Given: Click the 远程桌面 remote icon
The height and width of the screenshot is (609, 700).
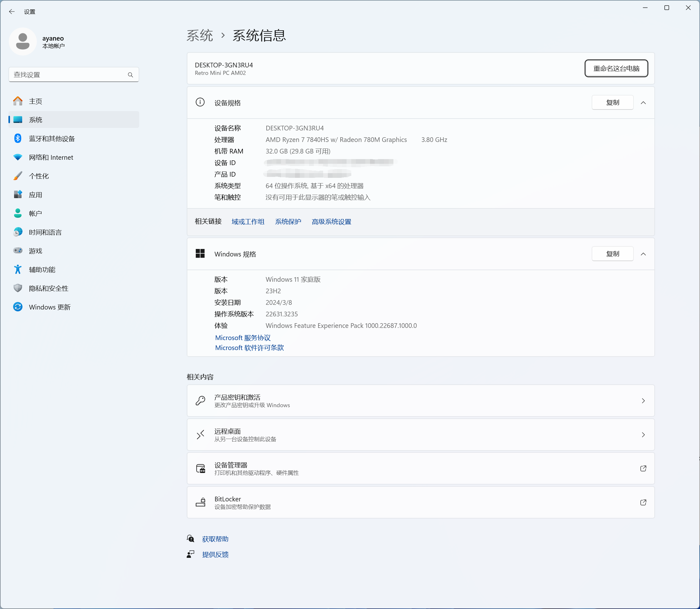Looking at the screenshot, I should tap(200, 435).
